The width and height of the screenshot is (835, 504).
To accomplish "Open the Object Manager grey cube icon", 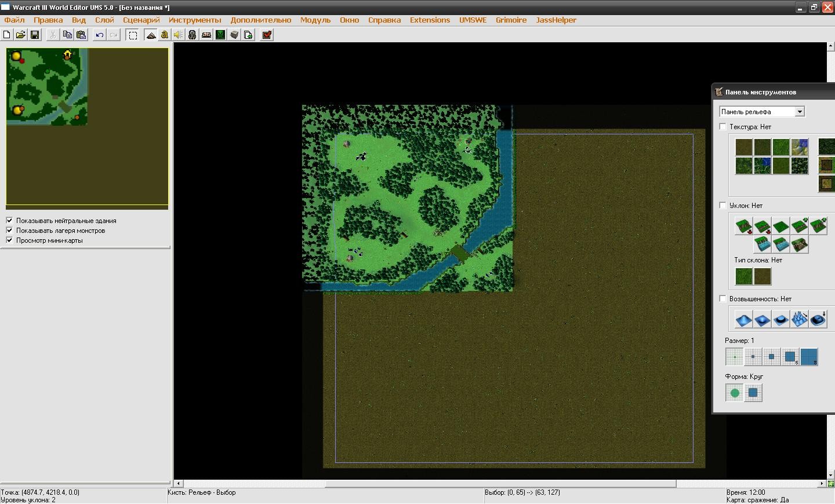I will pyautogui.click(x=234, y=35).
